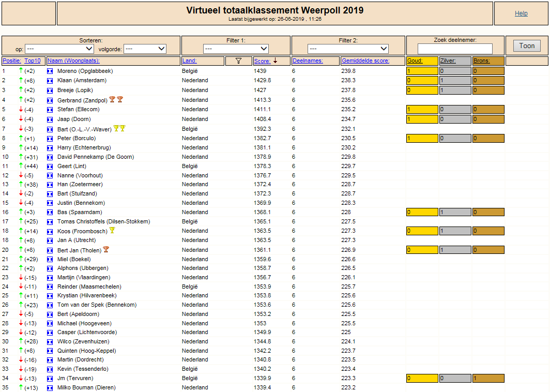Screen dimensions: 550x392
Task: Click the Goud gold column header
Action: pyautogui.click(x=415, y=61)
